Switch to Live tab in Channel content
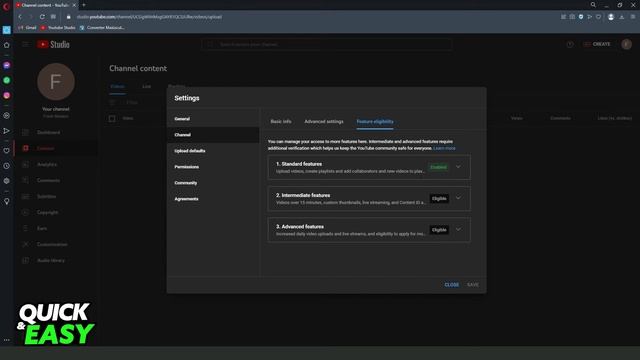 point(147,87)
